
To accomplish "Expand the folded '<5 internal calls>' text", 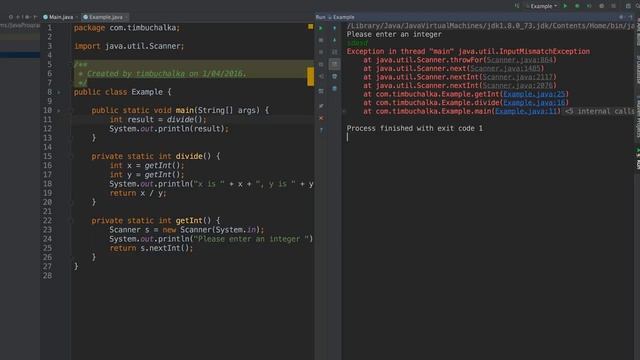I will tap(599, 111).
